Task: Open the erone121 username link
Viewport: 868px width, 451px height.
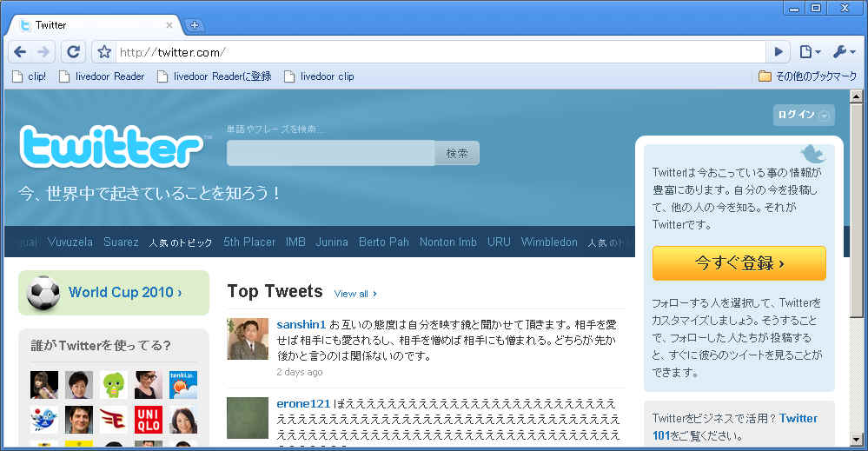Action: click(303, 403)
